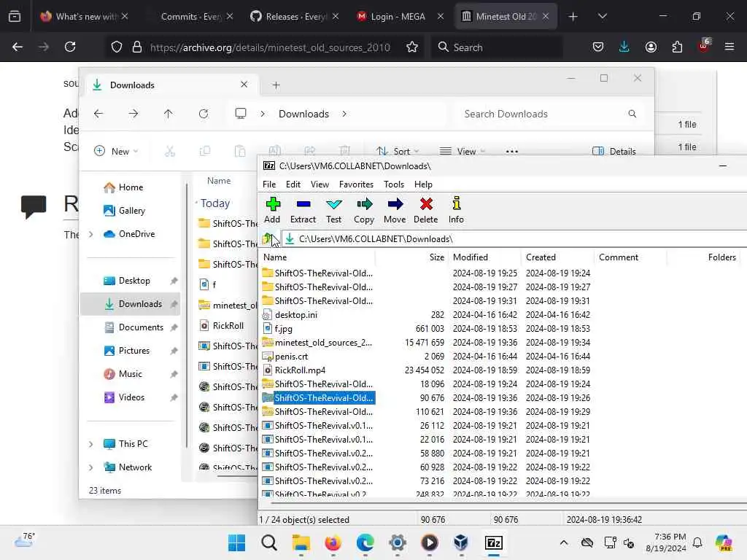Sort 7-Zip list by Size column
This screenshot has height=560, width=747.
411,257
